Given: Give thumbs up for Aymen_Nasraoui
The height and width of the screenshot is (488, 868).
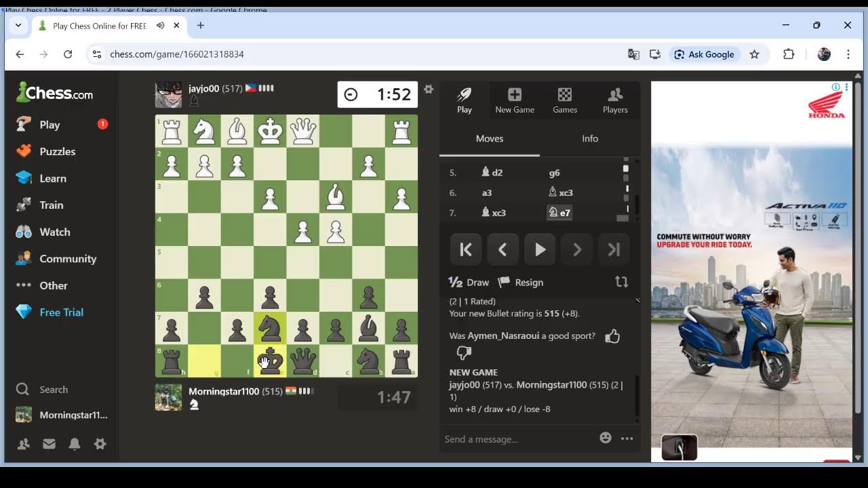Looking at the screenshot, I should pos(612,336).
